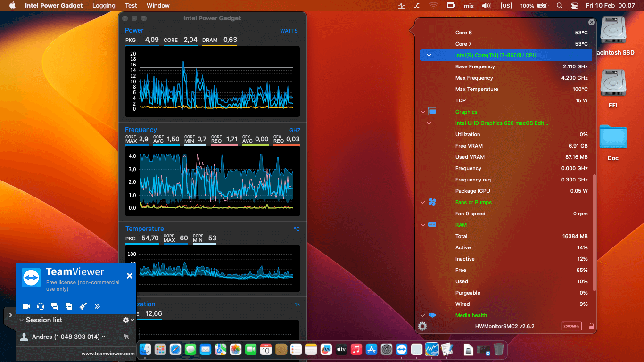Open TeamViewer from the Dock

[x=401, y=349]
